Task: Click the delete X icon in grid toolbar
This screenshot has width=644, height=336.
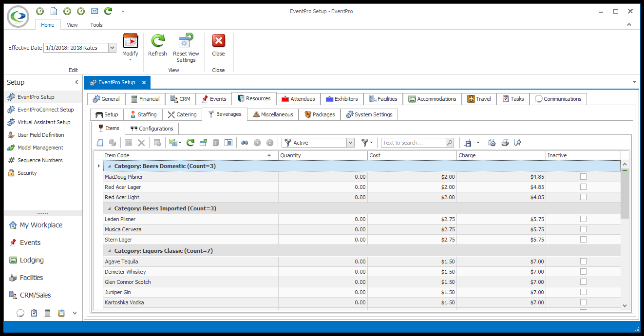Action: pyautogui.click(x=141, y=143)
